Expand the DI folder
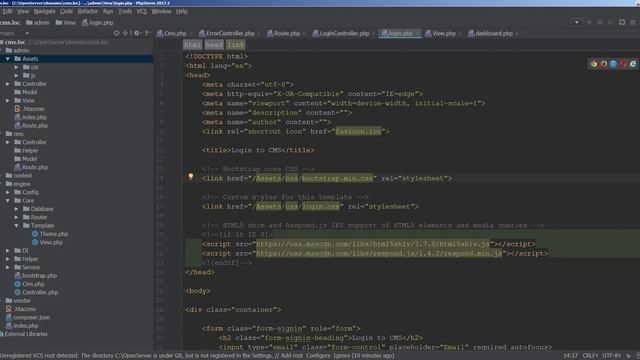Screen dimensions: 640x360 coord(8,251)
